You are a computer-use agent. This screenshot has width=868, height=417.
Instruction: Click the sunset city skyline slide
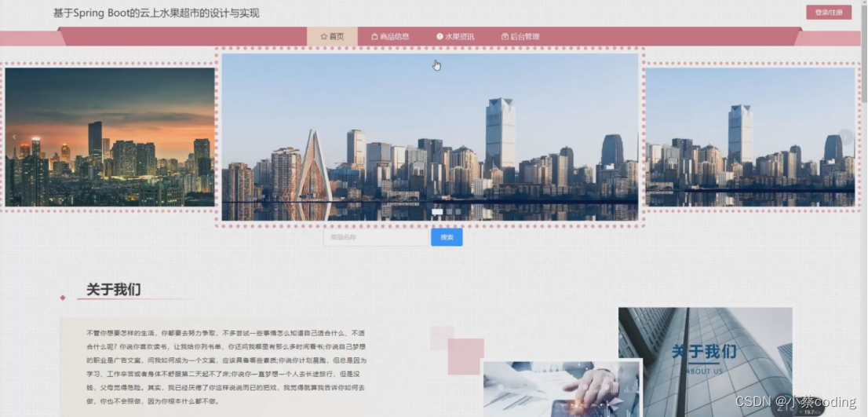(110, 137)
